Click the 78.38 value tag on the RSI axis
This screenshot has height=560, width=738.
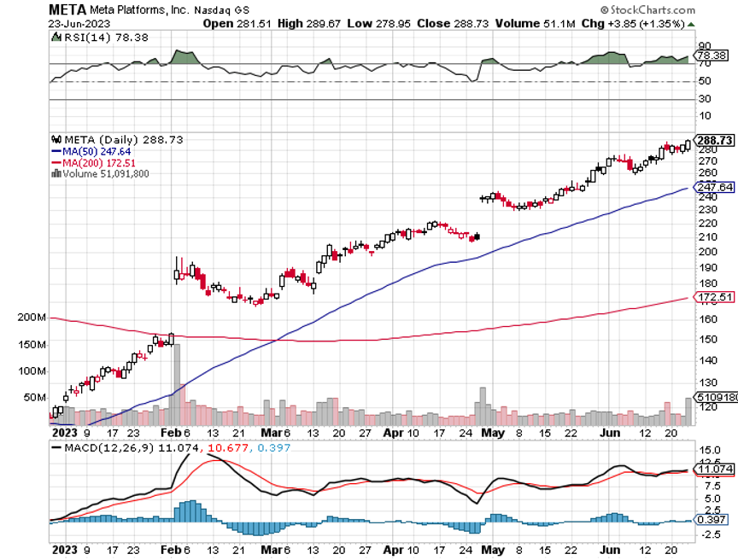click(x=712, y=55)
